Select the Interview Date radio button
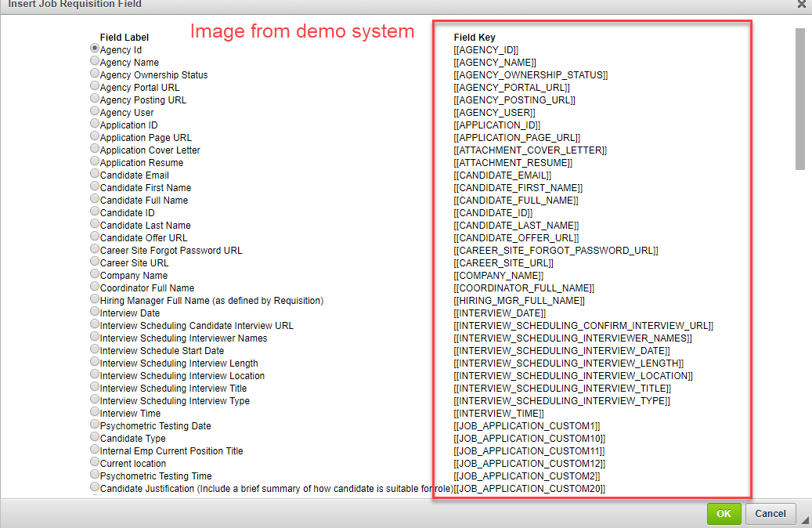 pyautogui.click(x=94, y=312)
